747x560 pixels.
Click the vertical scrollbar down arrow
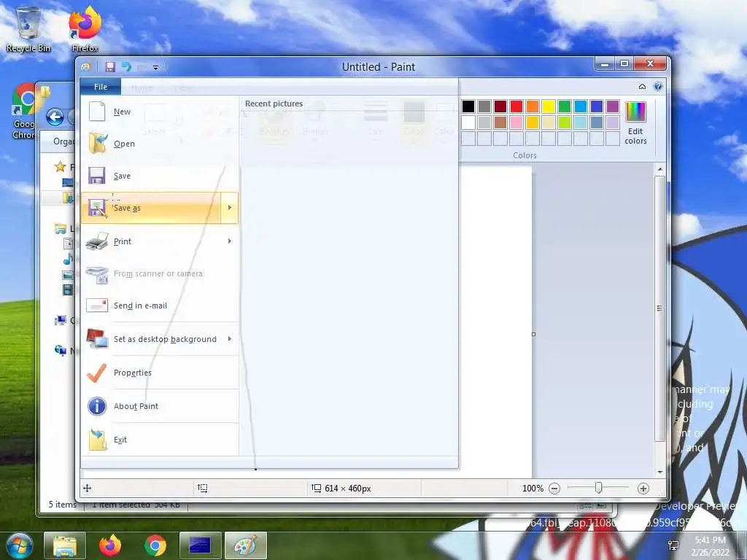coord(659,472)
